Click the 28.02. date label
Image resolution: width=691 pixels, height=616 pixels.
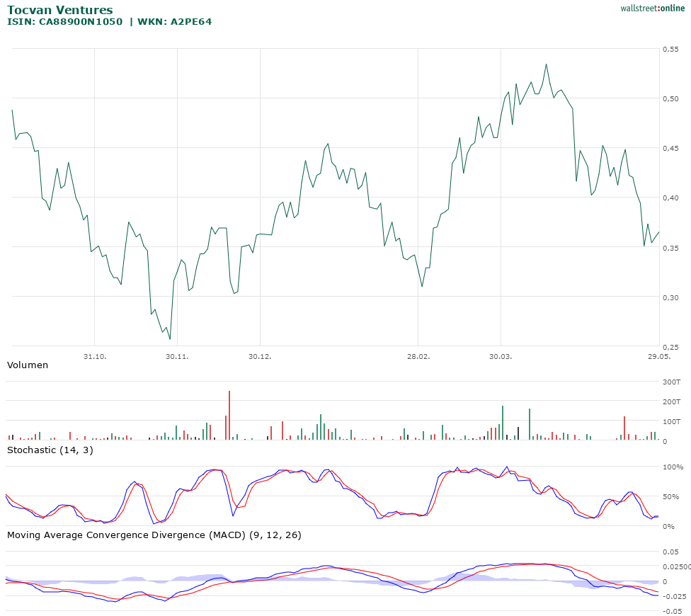pos(418,356)
